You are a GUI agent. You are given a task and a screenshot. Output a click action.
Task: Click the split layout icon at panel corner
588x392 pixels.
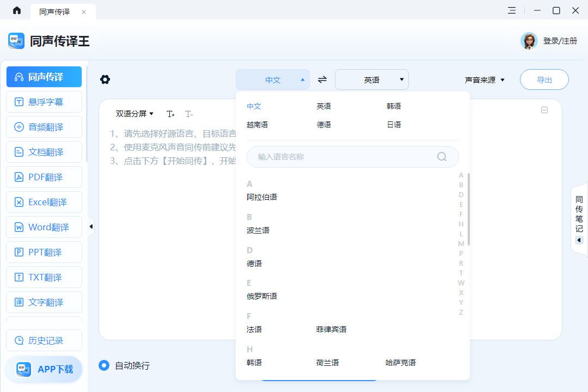544,110
